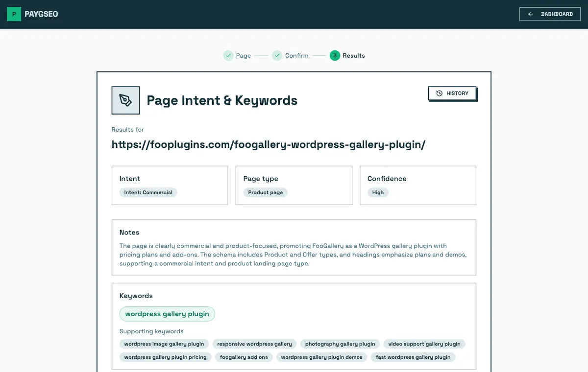
Task: Click the Page Intent & Keywords title
Action: click(222, 100)
